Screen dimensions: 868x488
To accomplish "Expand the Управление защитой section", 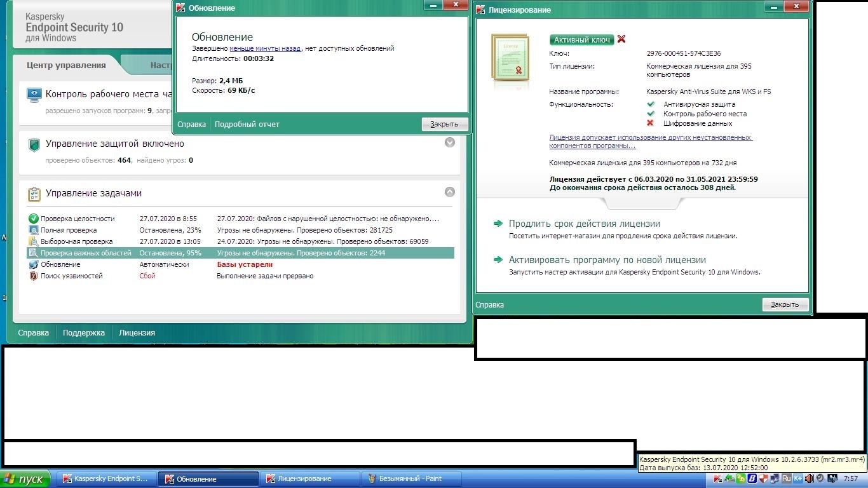I will pyautogui.click(x=450, y=142).
